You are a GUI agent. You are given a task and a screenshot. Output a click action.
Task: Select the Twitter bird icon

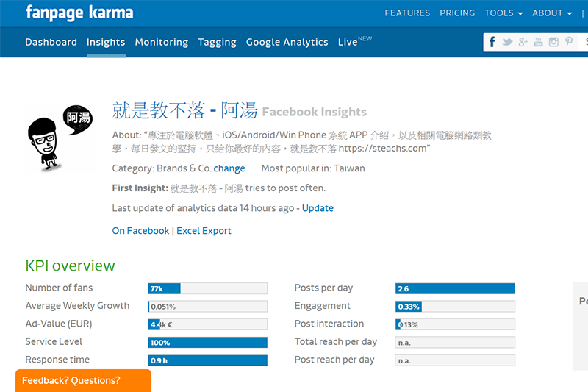tap(507, 42)
